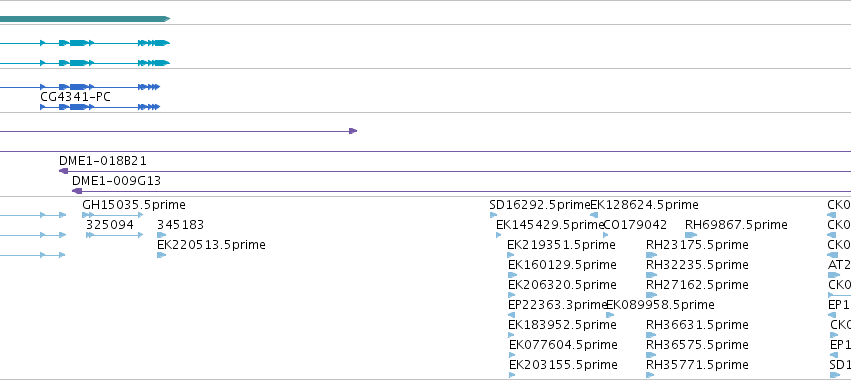Select the EK219351.5prime EST label
This screenshot has height=380, width=851.
click(561, 245)
